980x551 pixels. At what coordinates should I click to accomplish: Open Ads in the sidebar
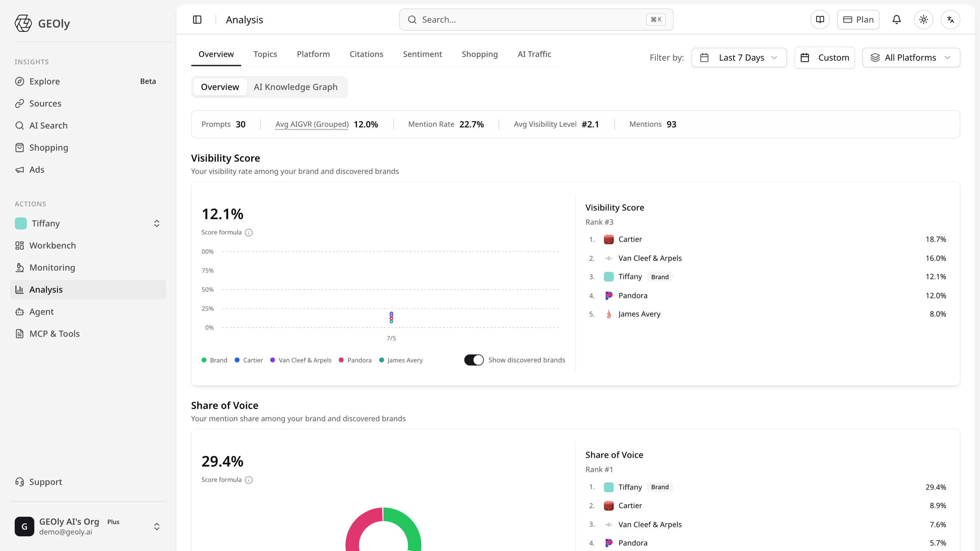(88, 170)
